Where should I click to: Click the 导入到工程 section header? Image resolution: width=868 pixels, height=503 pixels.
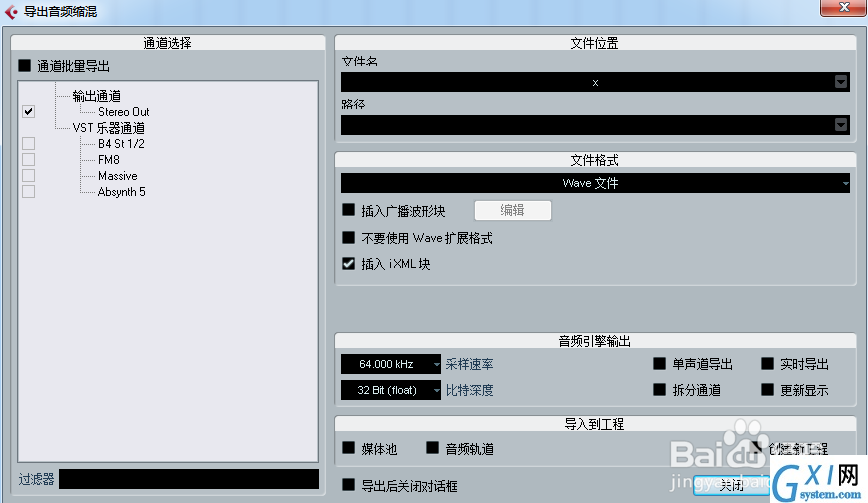[595, 424]
